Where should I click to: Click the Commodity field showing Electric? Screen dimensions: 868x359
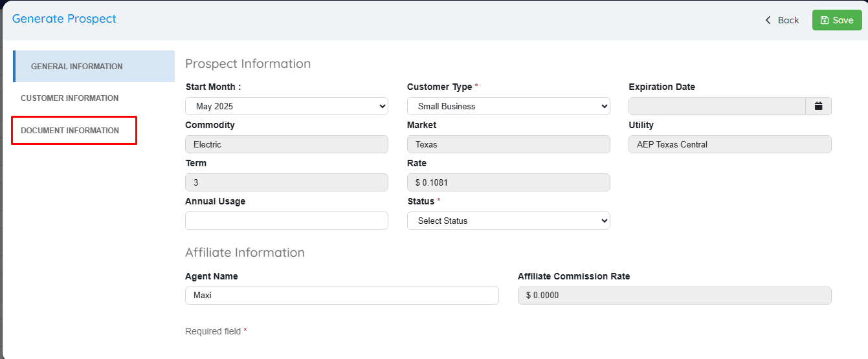point(286,144)
